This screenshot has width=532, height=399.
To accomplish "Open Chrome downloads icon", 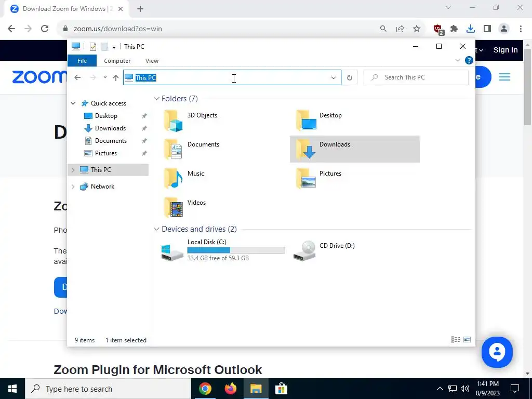I will pyautogui.click(x=471, y=29).
